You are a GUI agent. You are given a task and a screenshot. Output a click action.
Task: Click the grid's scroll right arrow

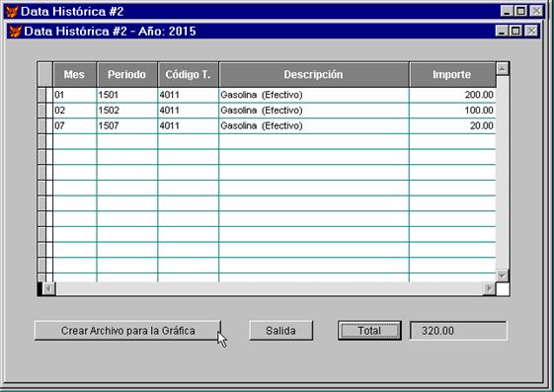(490, 289)
